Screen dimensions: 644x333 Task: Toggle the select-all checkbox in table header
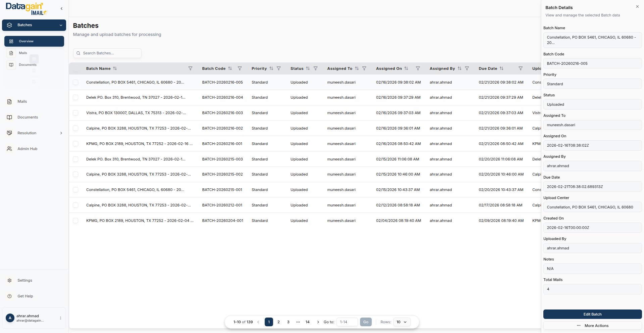click(76, 68)
